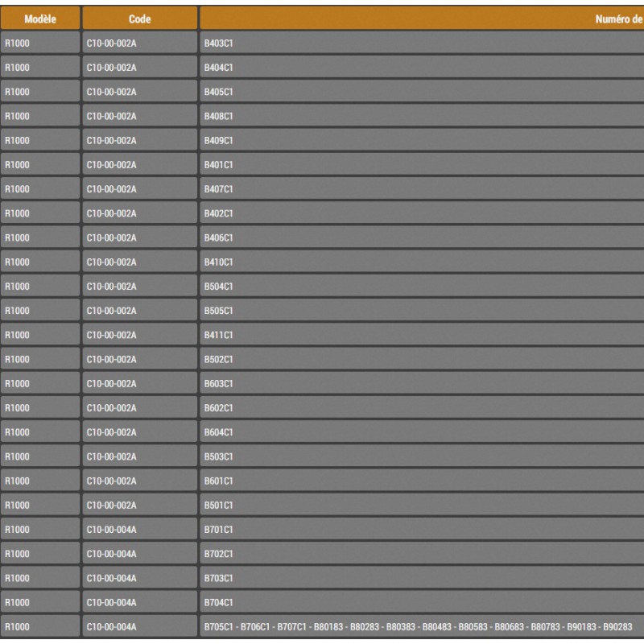
Task: Click the Modèle column header
Action: pos(40,18)
